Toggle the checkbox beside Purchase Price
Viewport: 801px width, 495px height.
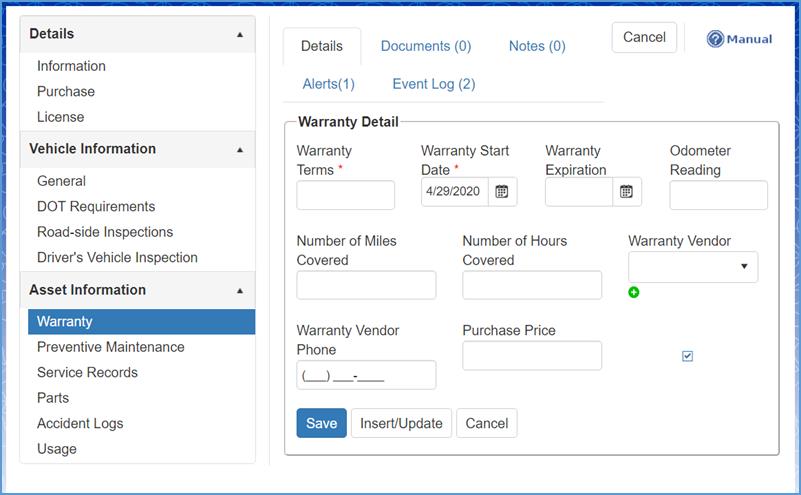[x=687, y=356]
